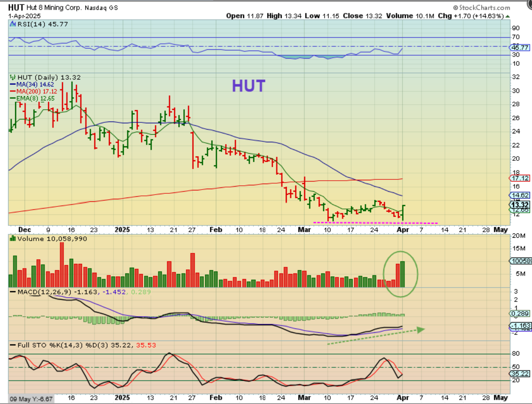Click the Mar label on price date axis
Screen dimensions: 532x404
coord(304,230)
